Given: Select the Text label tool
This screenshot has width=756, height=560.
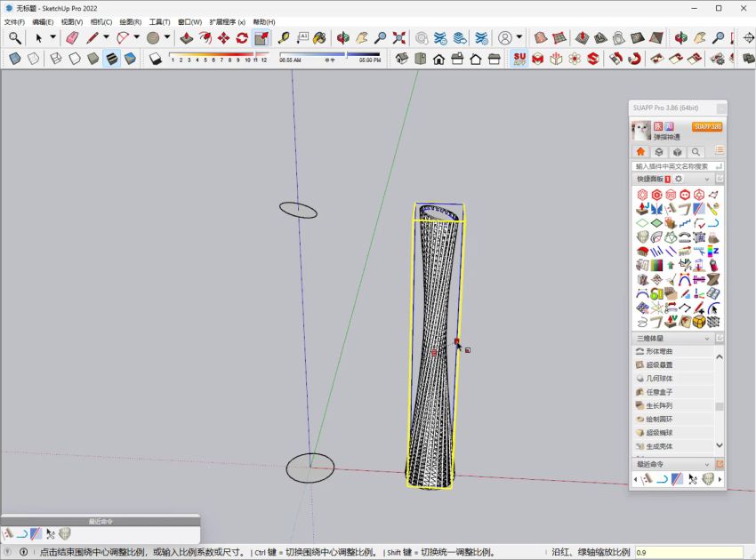Looking at the screenshot, I should [x=302, y=38].
